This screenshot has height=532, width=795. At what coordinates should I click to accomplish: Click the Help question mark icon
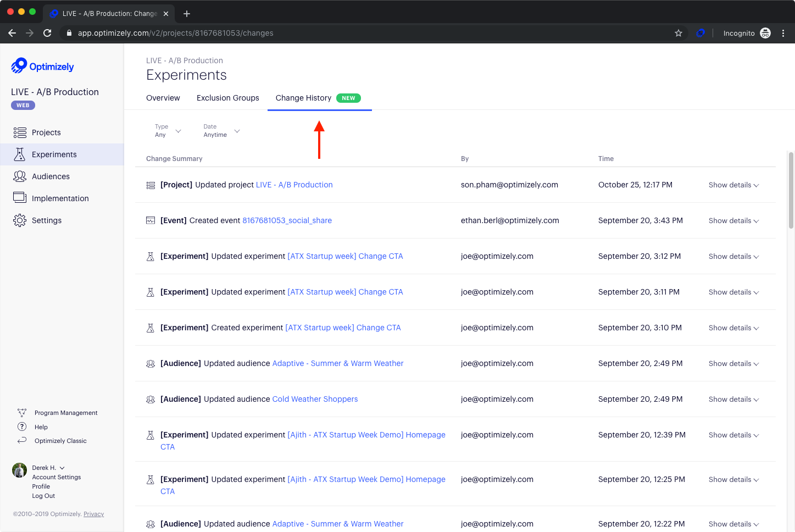point(22,427)
